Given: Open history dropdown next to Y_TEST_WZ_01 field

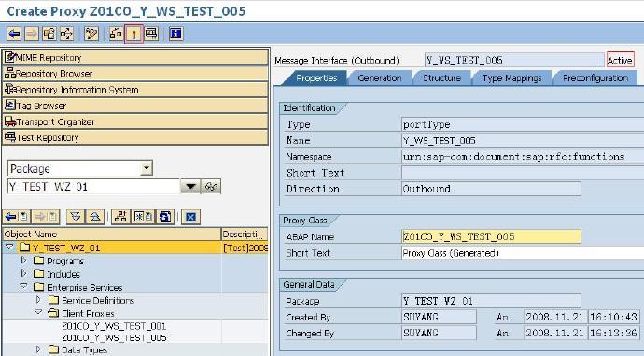Looking at the screenshot, I should [x=190, y=187].
